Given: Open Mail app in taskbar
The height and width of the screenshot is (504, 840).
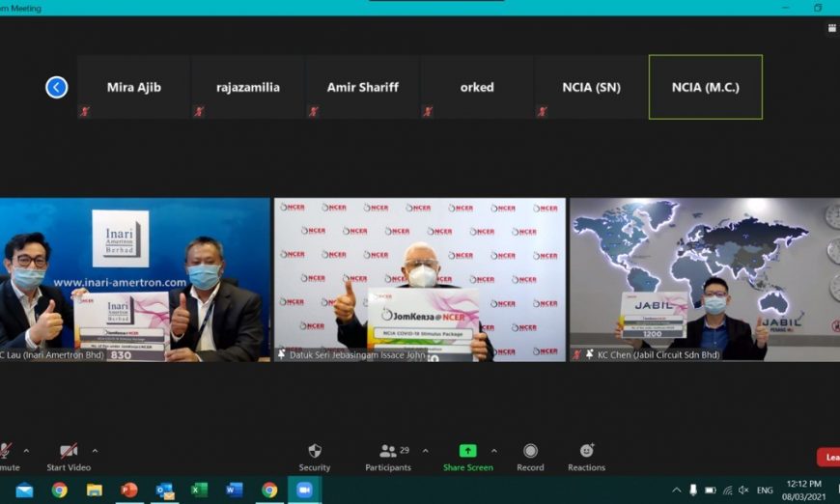Looking at the screenshot, I should 25,490.
